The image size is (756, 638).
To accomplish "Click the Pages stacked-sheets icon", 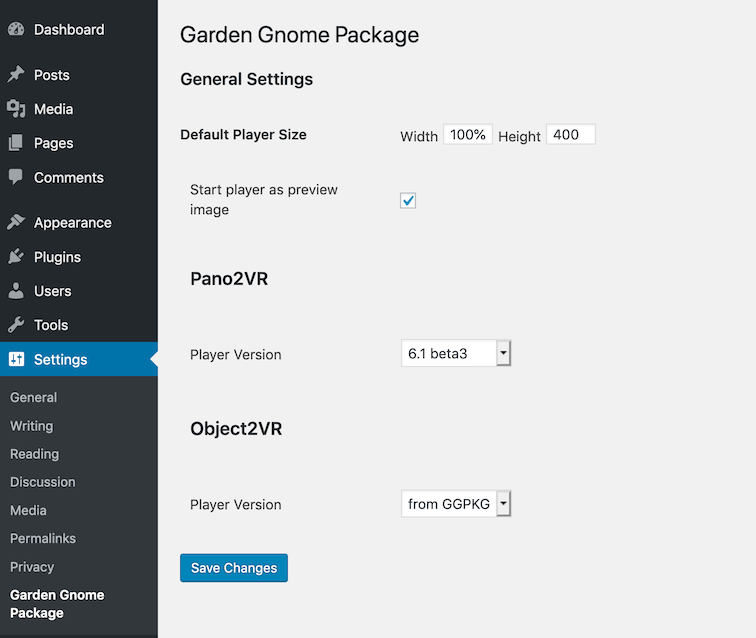I will [x=16, y=143].
